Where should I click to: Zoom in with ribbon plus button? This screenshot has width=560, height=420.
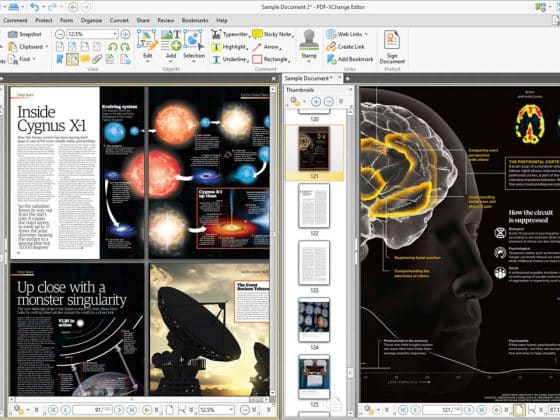pos(125,34)
